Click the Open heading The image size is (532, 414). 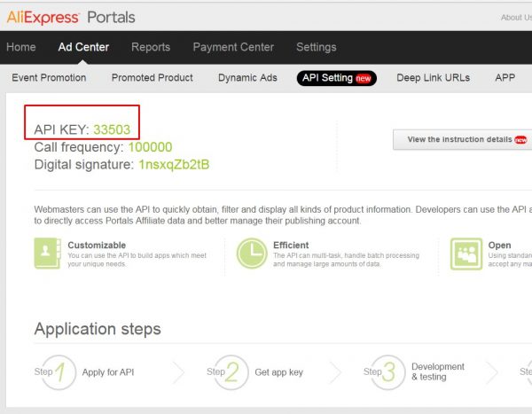tap(499, 245)
